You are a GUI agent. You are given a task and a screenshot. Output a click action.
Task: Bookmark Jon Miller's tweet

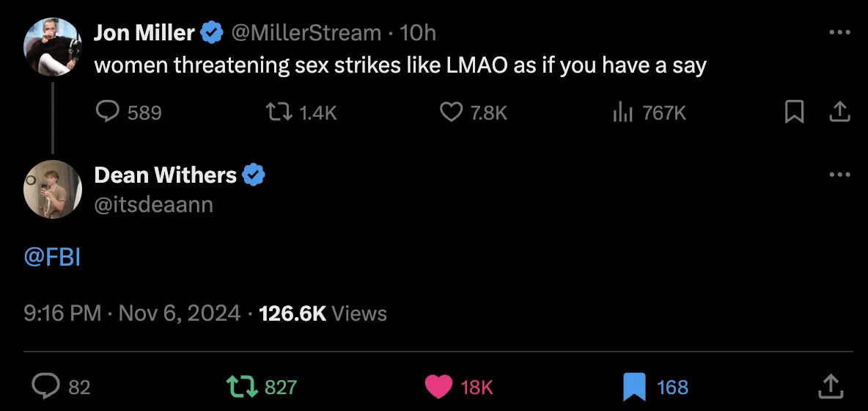(x=795, y=112)
